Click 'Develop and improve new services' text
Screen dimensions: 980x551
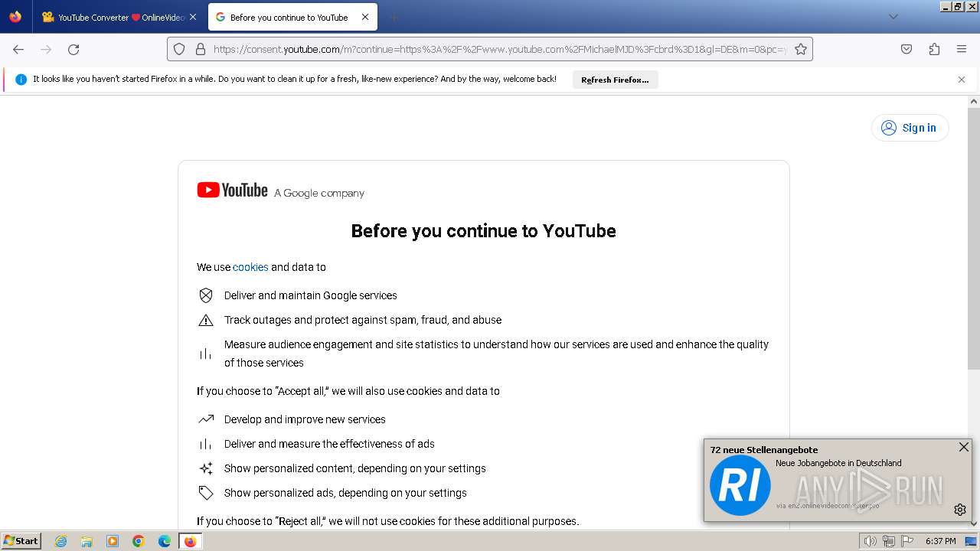(305, 419)
